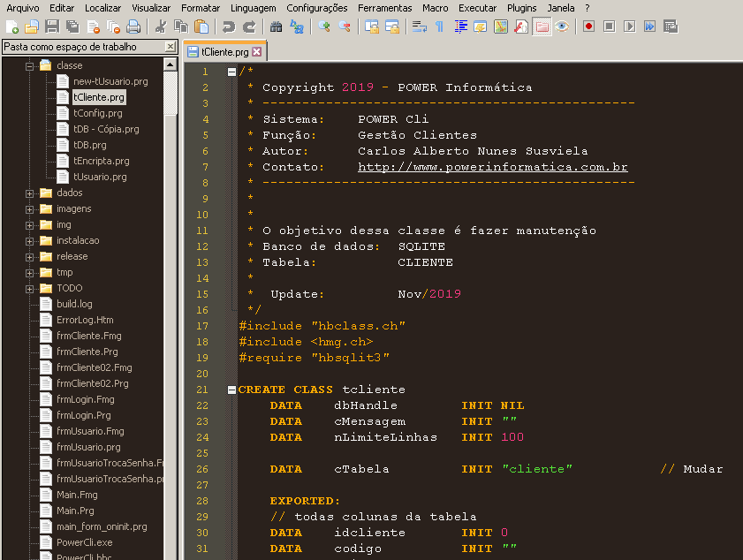Open the Linguagem menu

(x=253, y=8)
